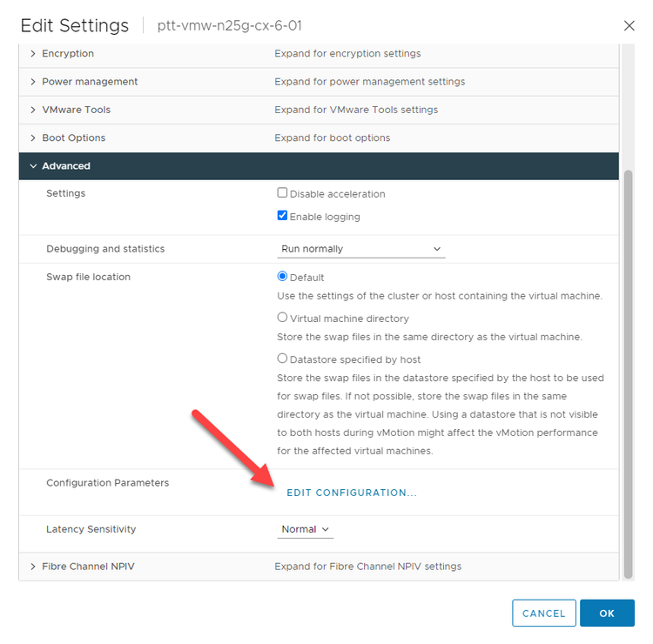Open the Debugging and statistics dropdown

coord(361,249)
